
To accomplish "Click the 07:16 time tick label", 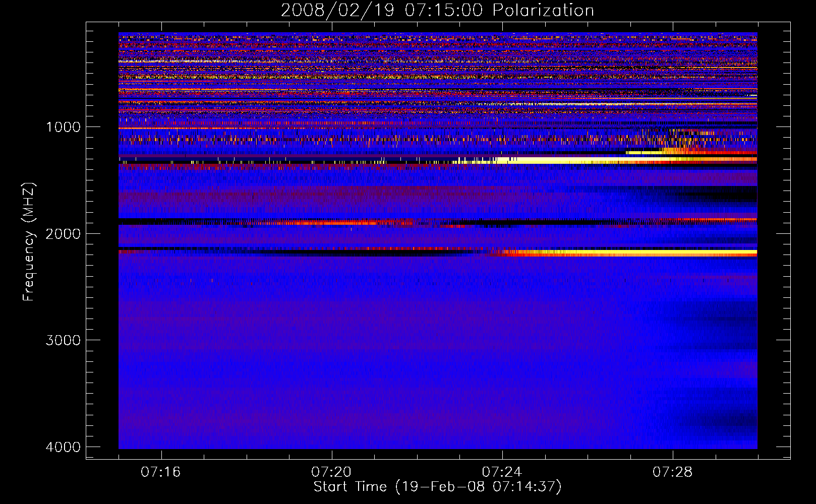I will coord(161,472).
